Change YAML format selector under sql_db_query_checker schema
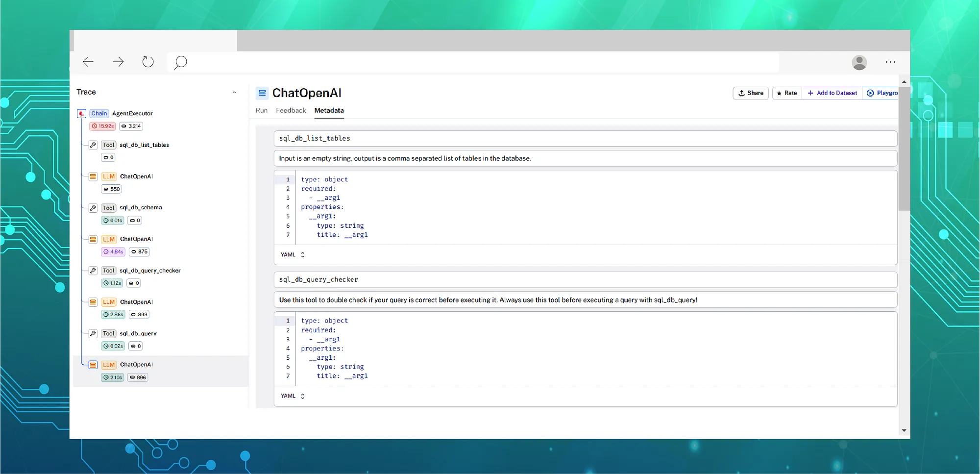Screen dimensions: 980x474 pyautogui.click(x=293, y=396)
